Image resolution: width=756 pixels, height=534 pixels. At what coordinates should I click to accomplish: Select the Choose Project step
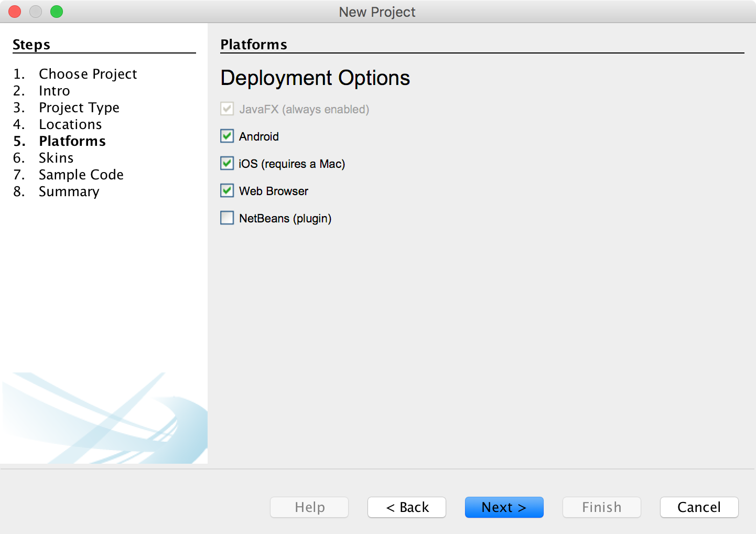coord(88,74)
